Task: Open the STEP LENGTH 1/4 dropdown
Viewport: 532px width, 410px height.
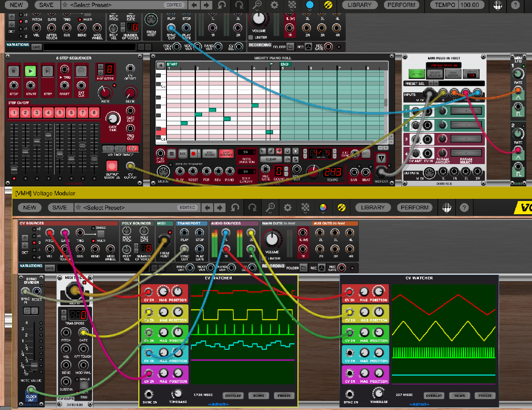Action: coord(247,172)
